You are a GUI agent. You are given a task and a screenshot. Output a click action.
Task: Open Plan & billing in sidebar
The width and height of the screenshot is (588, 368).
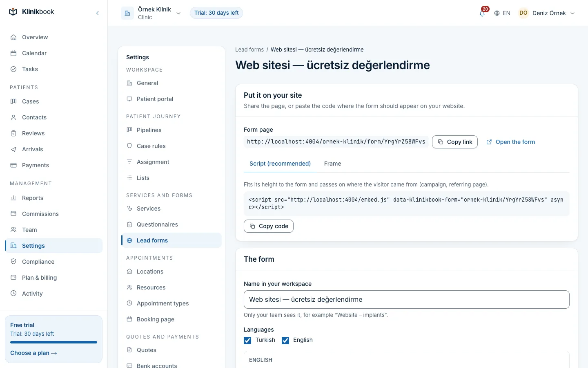[x=53, y=278]
